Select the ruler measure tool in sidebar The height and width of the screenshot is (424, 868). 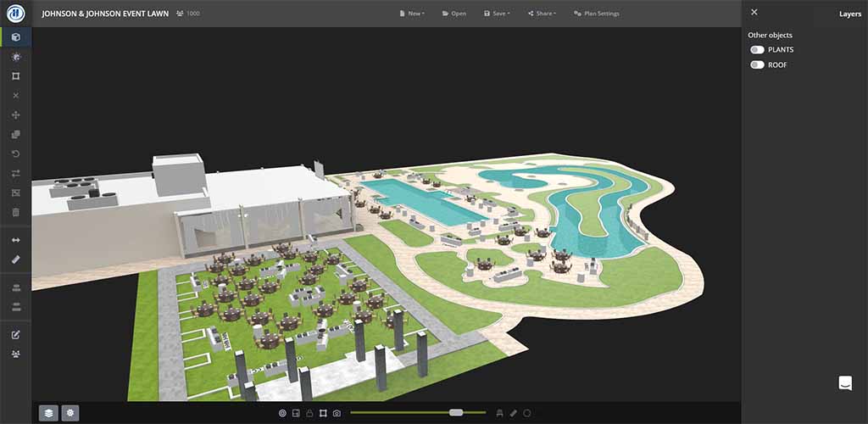pos(15,259)
